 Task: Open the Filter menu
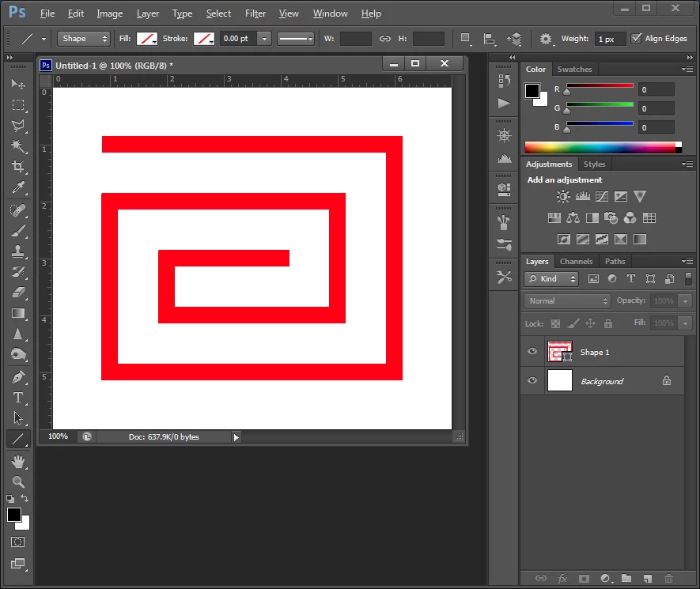255,13
